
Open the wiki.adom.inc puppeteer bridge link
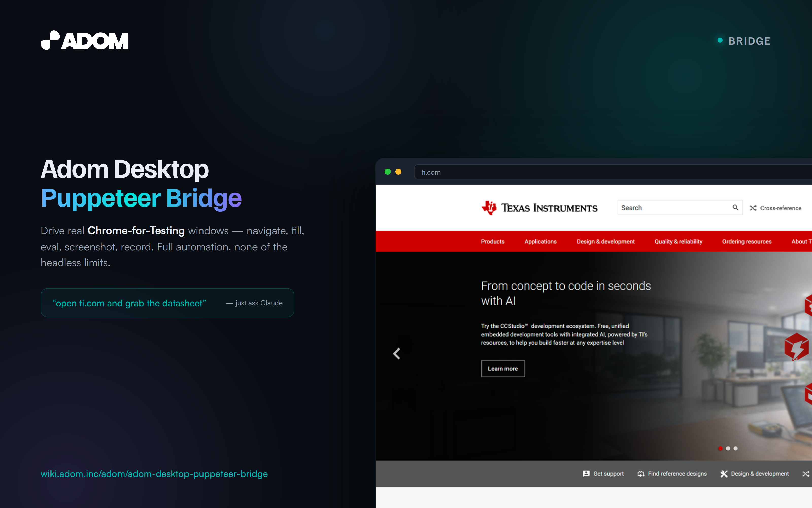click(154, 474)
